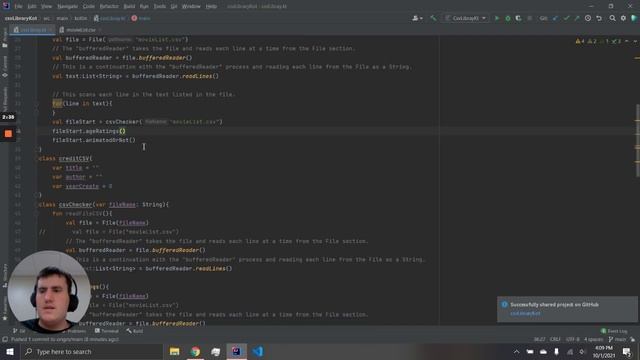Screen dimensions: 640x360
Task: Click the cursor position indicator in status bar
Action: (x=539, y=340)
